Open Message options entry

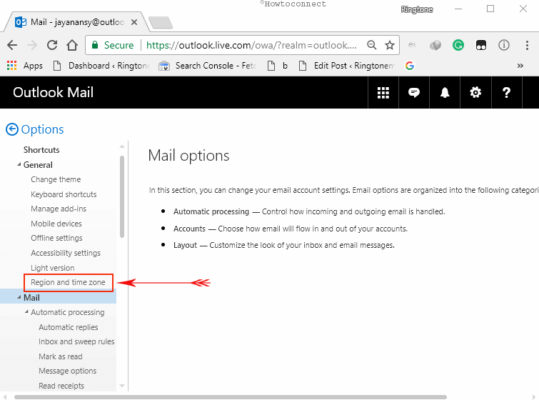tap(67, 371)
